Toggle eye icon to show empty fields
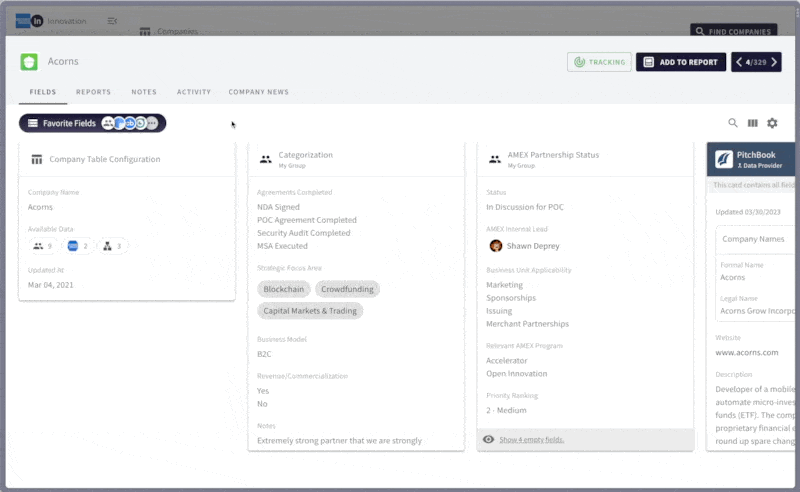 [x=488, y=439]
